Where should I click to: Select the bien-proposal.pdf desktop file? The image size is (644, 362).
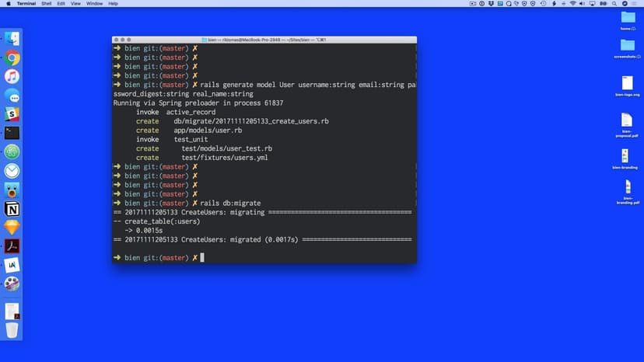coord(626,122)
